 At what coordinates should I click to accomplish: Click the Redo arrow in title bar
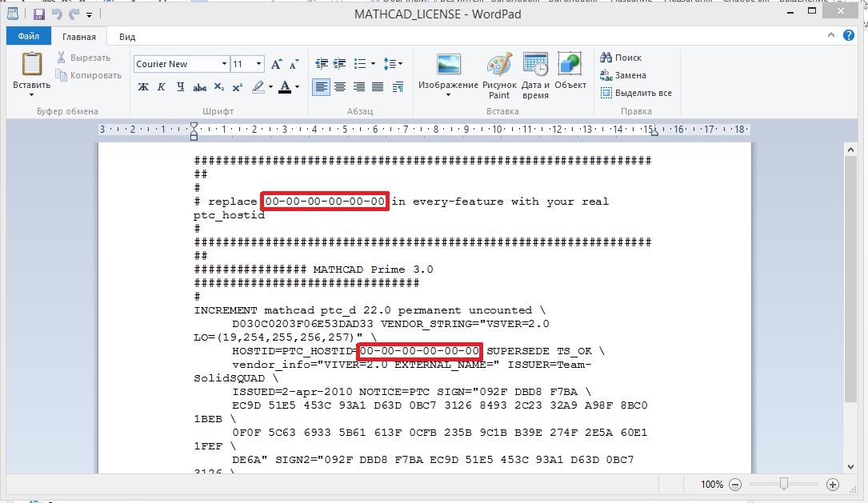(74, 14)
